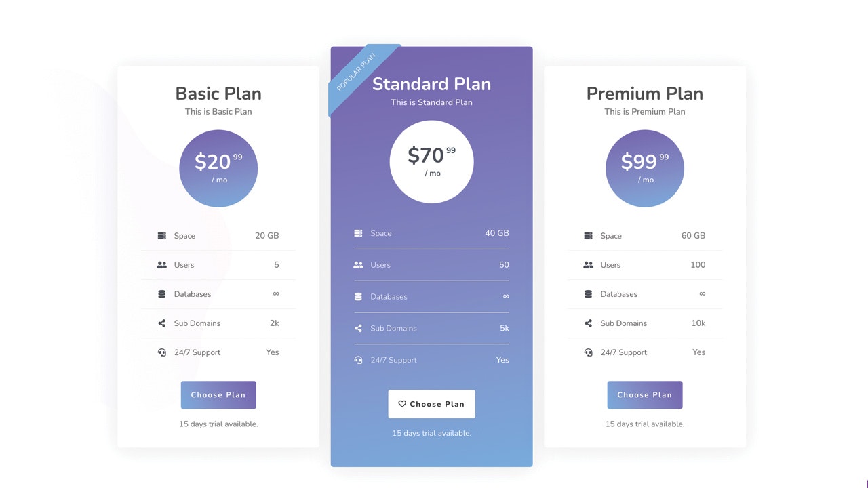Click the Users icon in Premium Plan
This screenshot has width=868, height=488.
click(589, 264)
